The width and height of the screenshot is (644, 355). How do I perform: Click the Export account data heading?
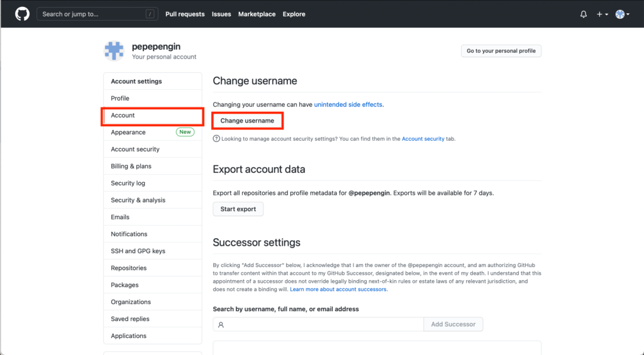(x=258, y=169)
